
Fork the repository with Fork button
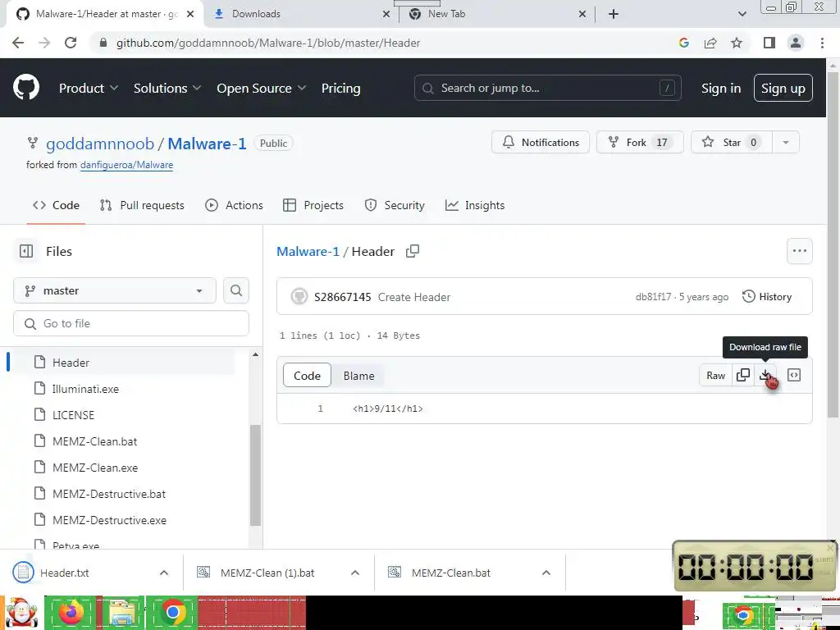(x=640, y=143)
